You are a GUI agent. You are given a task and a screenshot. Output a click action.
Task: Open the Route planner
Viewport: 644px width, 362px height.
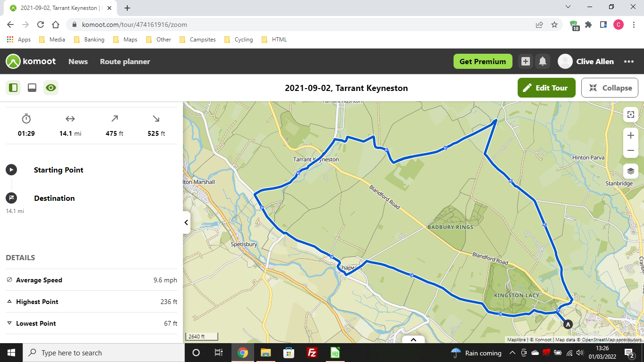coord(125,61)
